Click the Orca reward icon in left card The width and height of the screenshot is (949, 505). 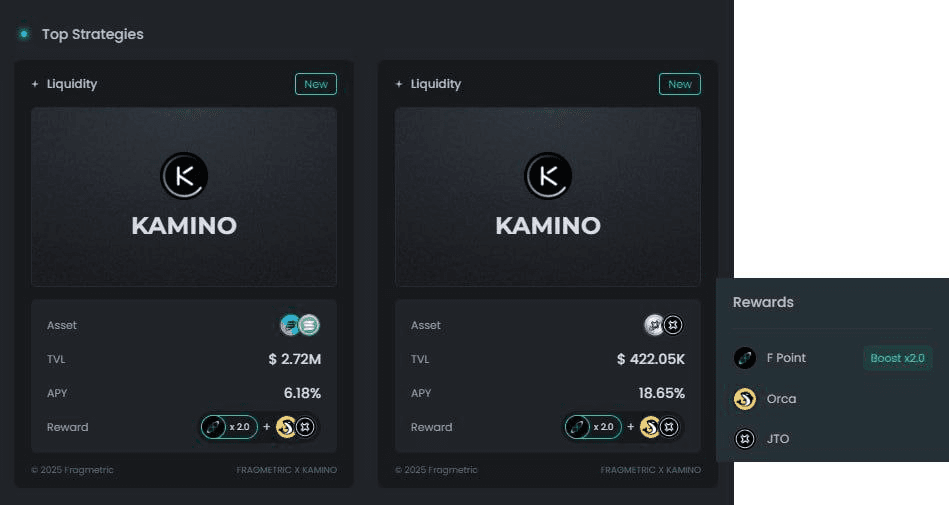(x=286, y=427)
